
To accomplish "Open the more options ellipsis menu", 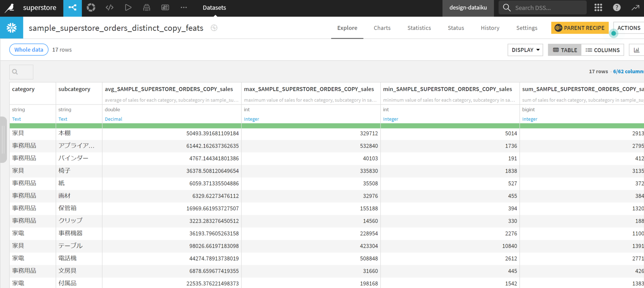I will pos(184,8).
